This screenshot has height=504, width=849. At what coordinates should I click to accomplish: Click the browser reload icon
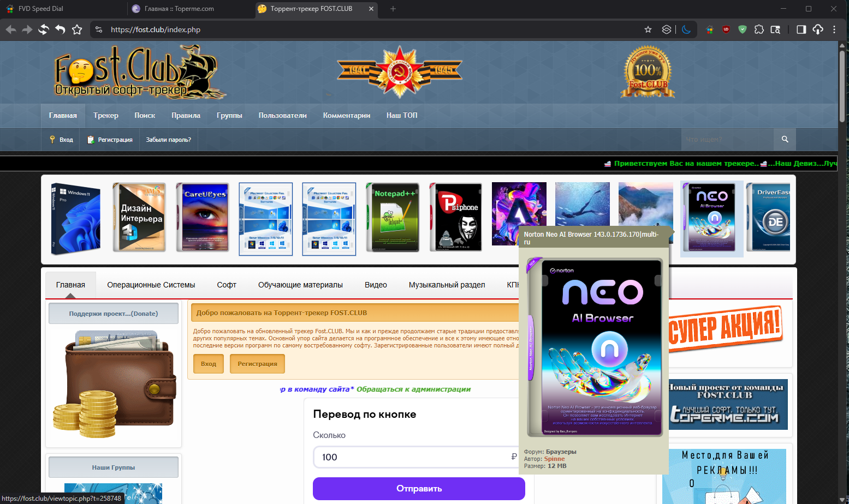pyautogui.click(x=44, y=29)
